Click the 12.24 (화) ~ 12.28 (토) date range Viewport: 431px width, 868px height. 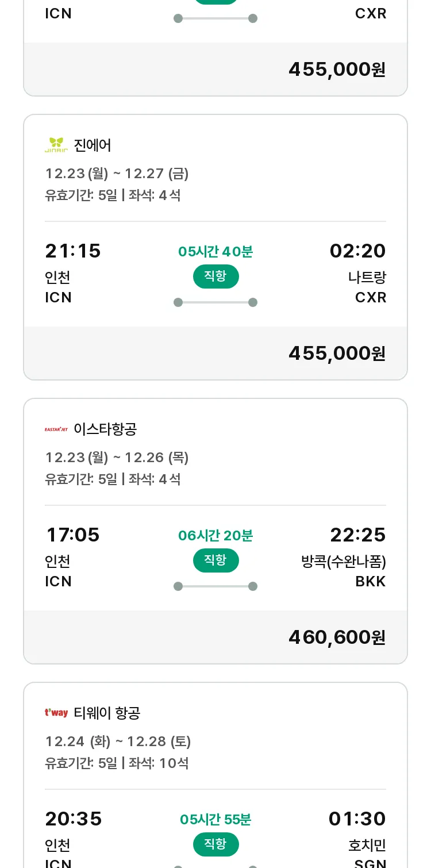coord(118,742)
